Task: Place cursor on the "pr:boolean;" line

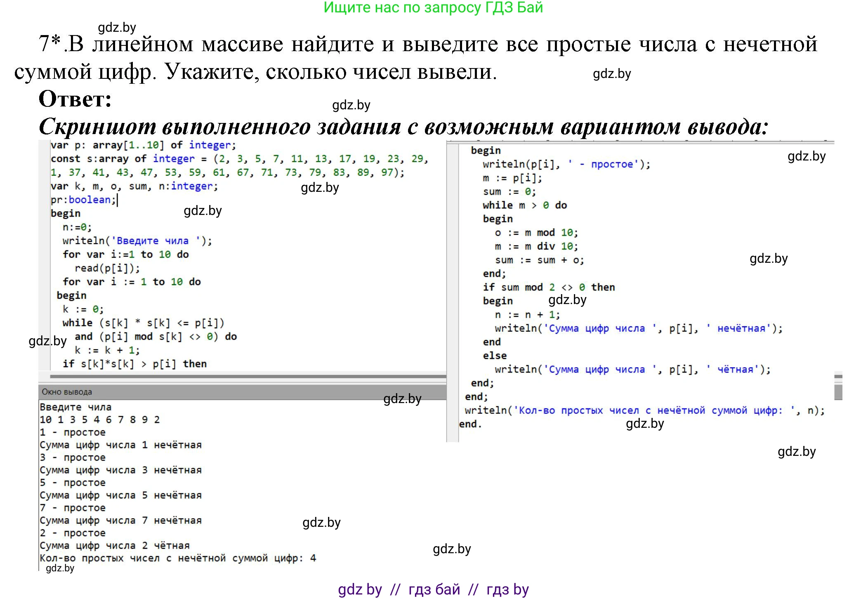Action: (x=83, y=199)
